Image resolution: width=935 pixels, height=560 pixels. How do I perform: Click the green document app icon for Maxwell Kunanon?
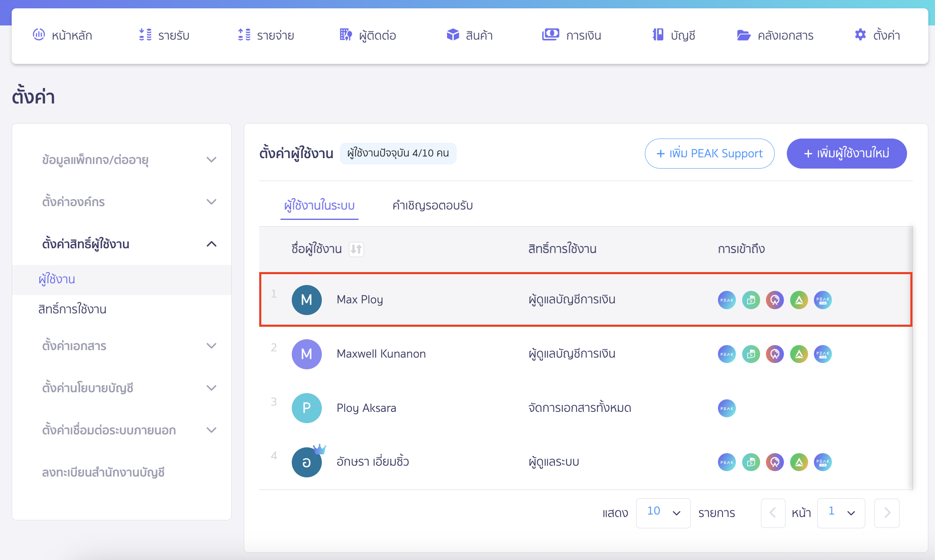tap(751, 354)
